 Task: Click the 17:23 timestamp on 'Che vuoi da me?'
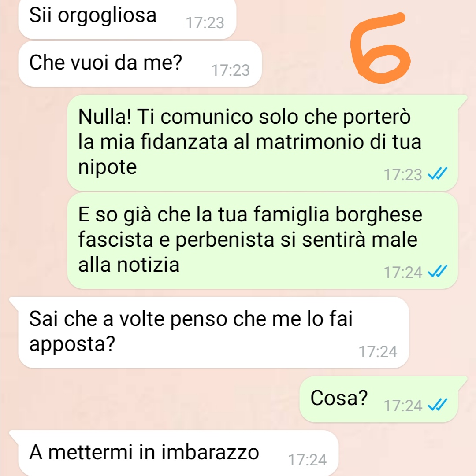coord(231,70)
